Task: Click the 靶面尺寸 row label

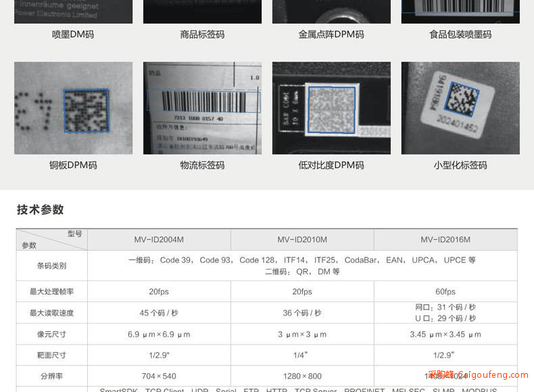Action: pos(52,356)
